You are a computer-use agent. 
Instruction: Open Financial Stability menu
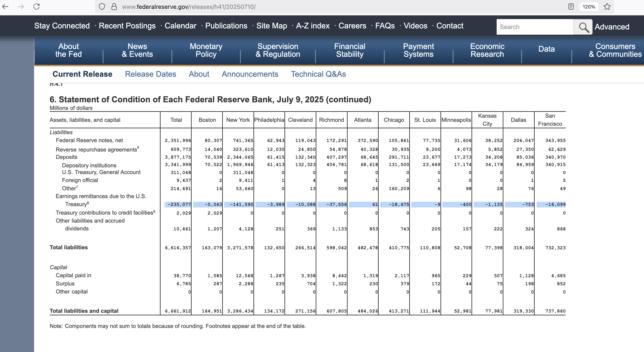click(350, 50)
